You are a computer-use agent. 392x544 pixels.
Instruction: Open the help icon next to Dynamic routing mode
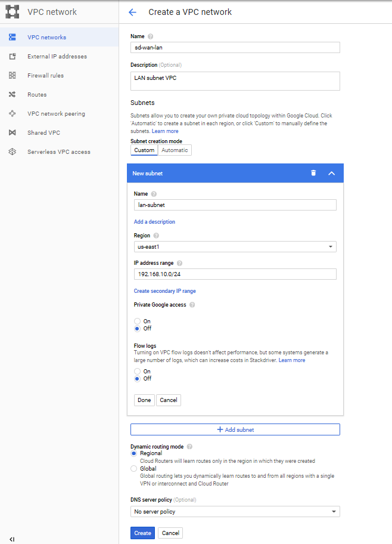click(x=189, y=447)
